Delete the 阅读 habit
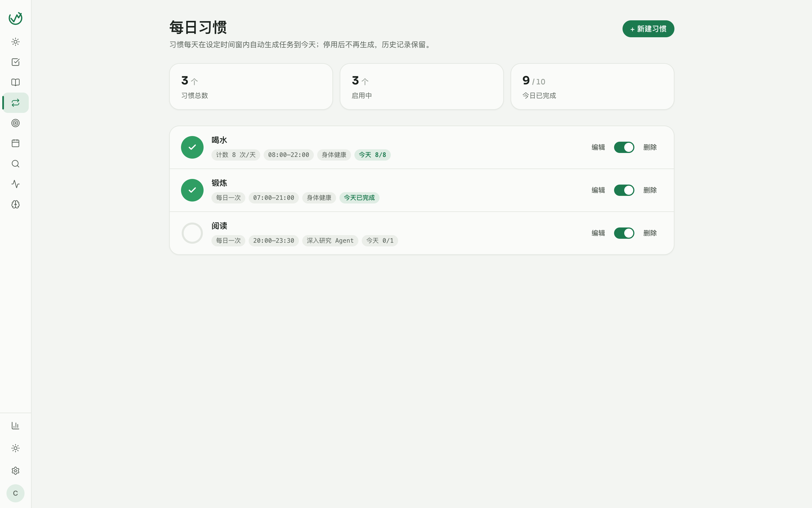This screenshot has height=508, width=812. coord(650,233)
